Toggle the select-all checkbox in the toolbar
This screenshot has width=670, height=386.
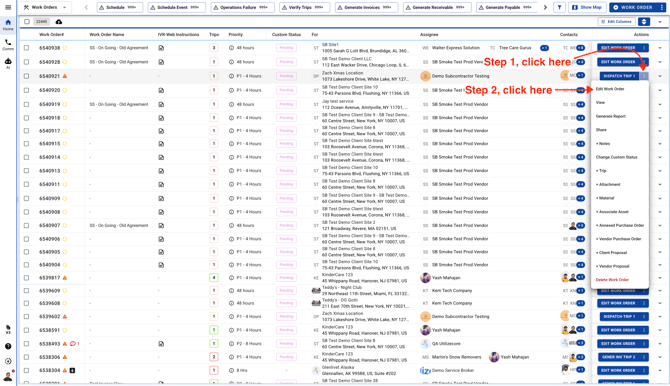coord(27,21)
